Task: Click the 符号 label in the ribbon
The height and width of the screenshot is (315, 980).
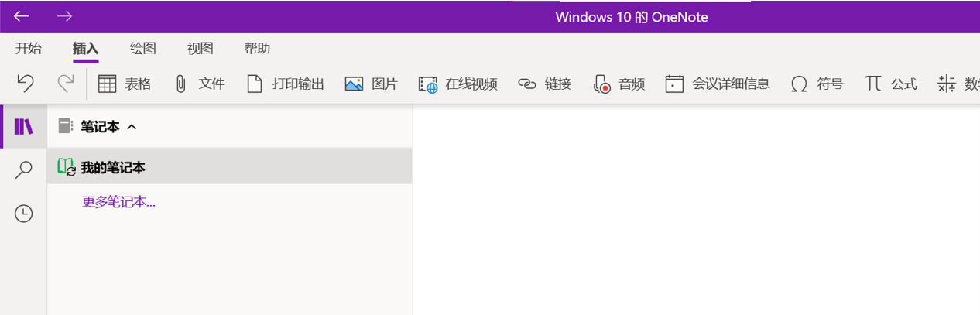Action: pyautogui.click(x=831, y=84)
